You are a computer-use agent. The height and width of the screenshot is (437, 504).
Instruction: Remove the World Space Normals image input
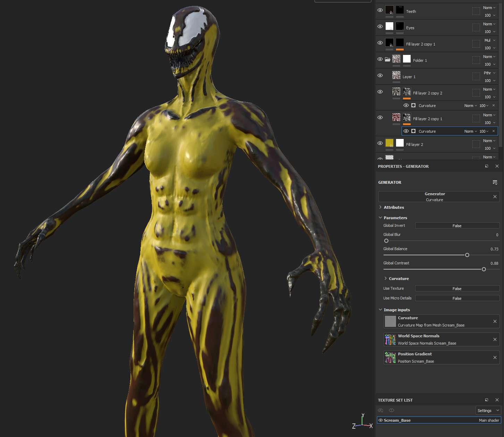point(495,339)
